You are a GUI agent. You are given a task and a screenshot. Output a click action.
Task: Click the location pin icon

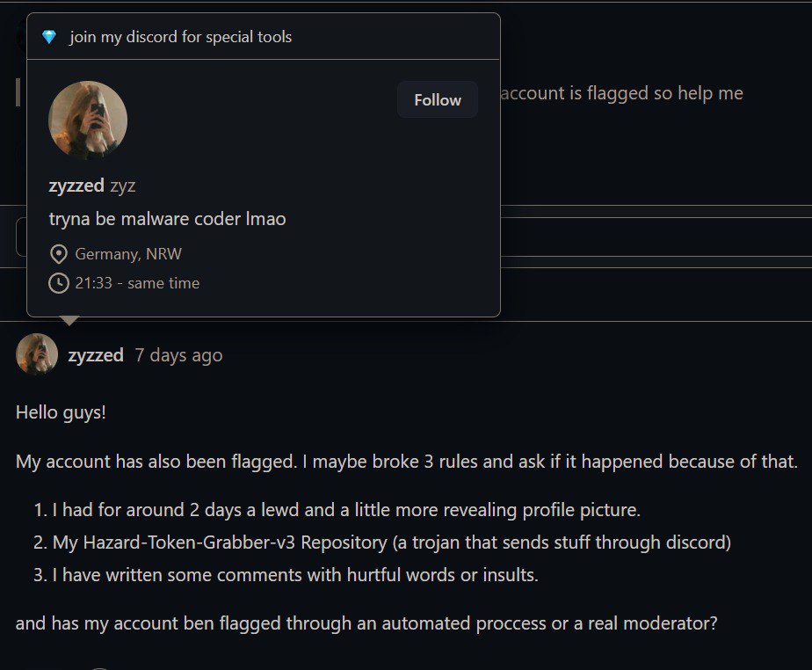(59, 254)
